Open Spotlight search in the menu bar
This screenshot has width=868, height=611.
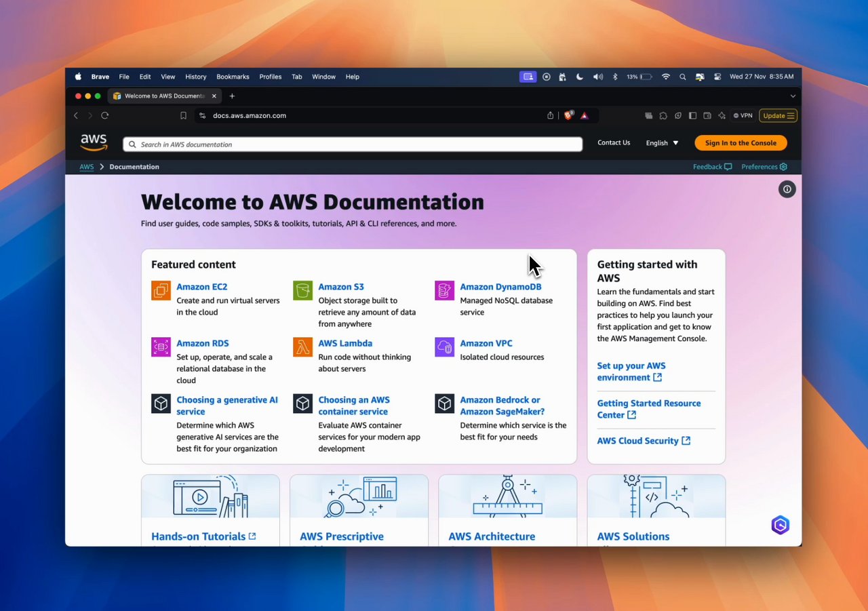tap(683, 77)
